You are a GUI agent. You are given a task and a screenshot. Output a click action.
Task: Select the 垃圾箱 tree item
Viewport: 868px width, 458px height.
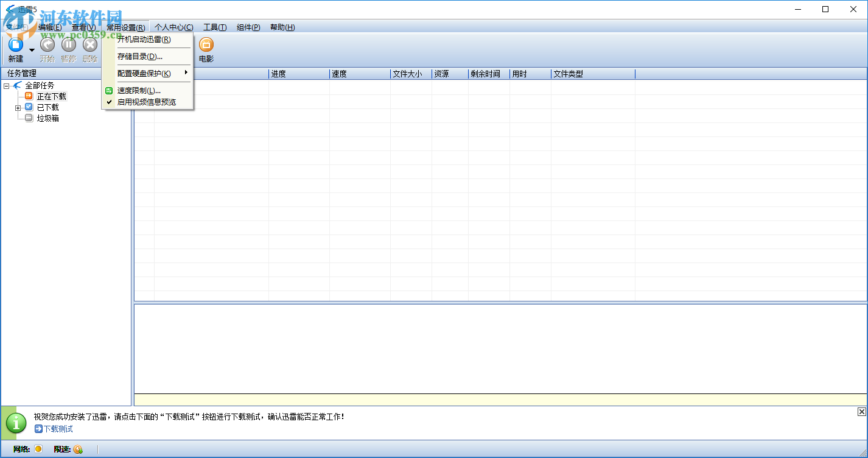click(x=48, y=118)
